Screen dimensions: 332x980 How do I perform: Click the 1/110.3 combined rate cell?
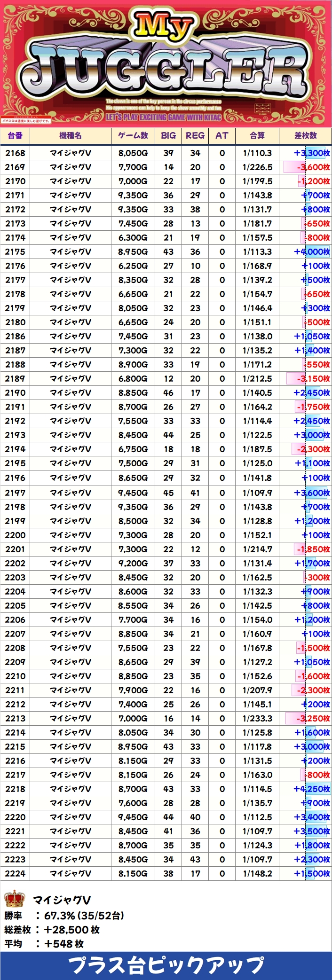click(257, 153)
